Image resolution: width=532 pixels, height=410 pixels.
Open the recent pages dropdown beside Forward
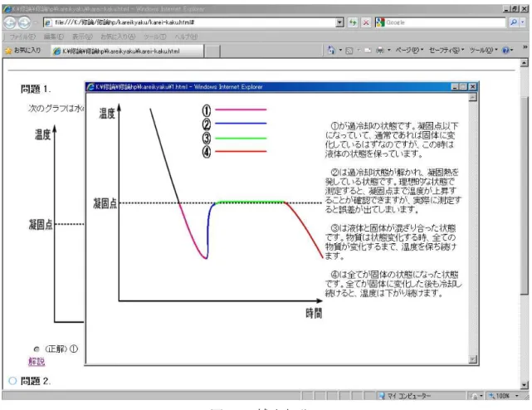(x=36, y=22)
